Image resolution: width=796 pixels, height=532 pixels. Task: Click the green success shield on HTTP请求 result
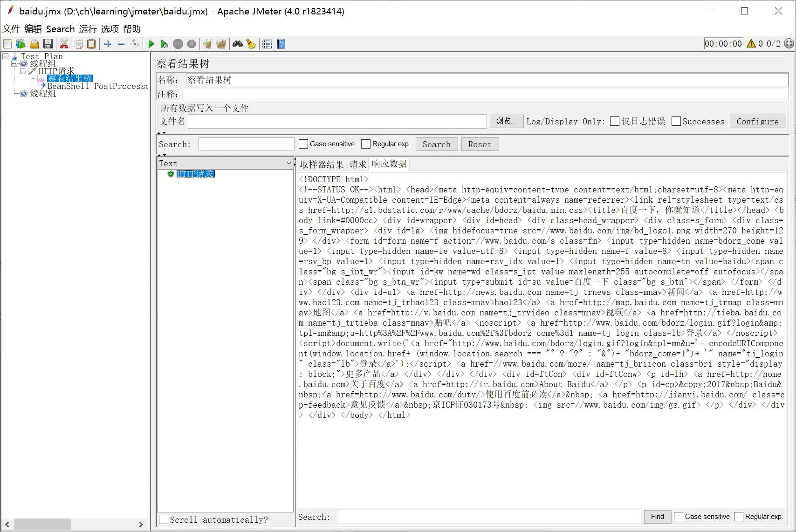171,174
